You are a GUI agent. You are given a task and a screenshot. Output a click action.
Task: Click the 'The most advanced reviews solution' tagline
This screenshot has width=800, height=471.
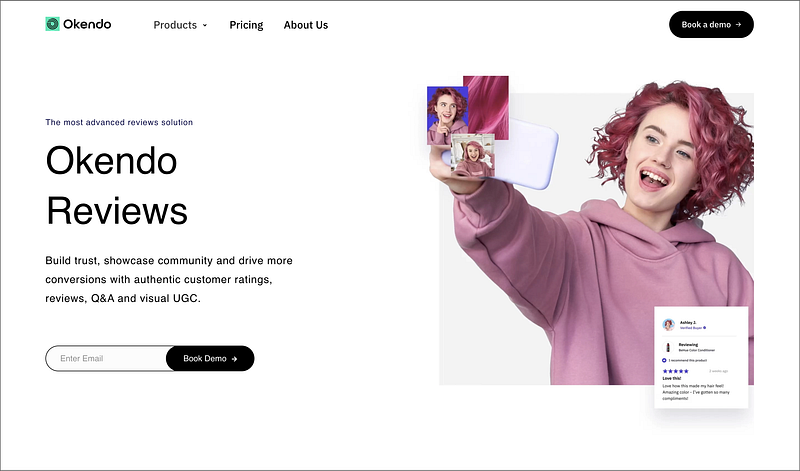pos(119,122)
